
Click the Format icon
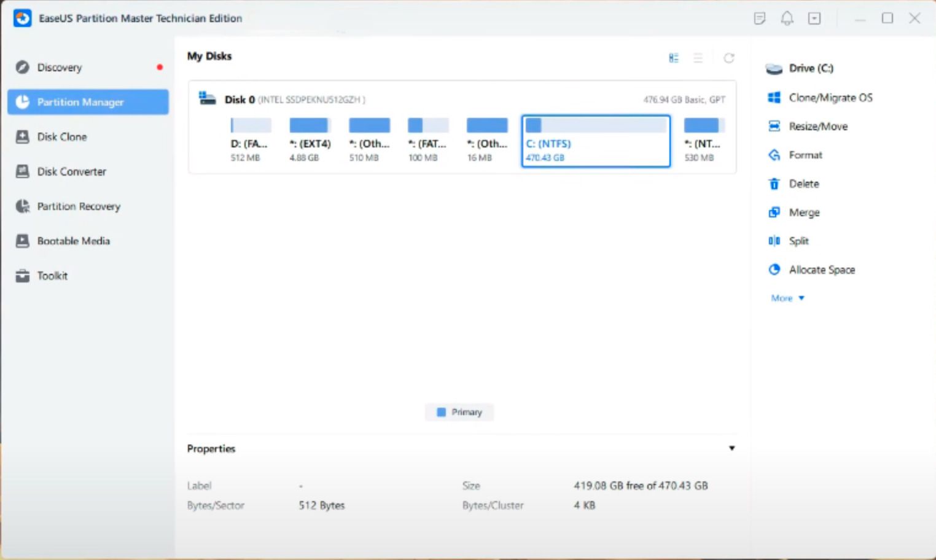(774, 155)
